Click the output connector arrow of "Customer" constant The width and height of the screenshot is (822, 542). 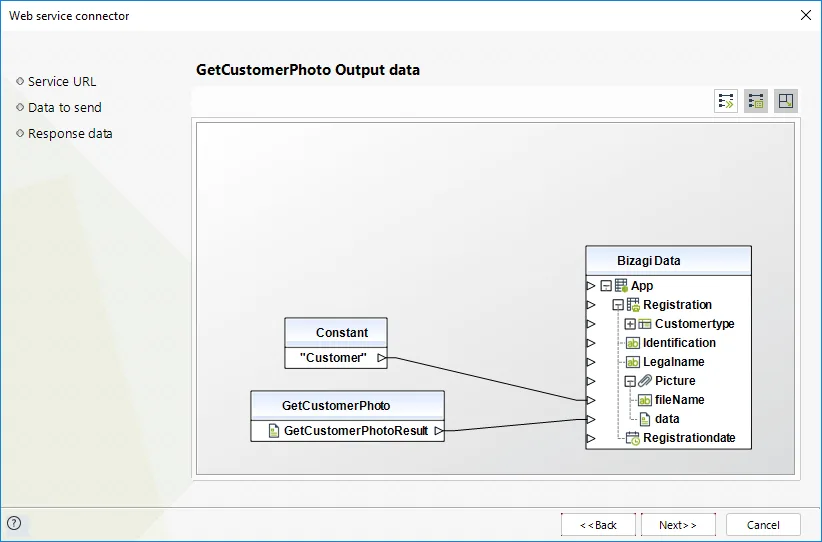pos(382,358)
